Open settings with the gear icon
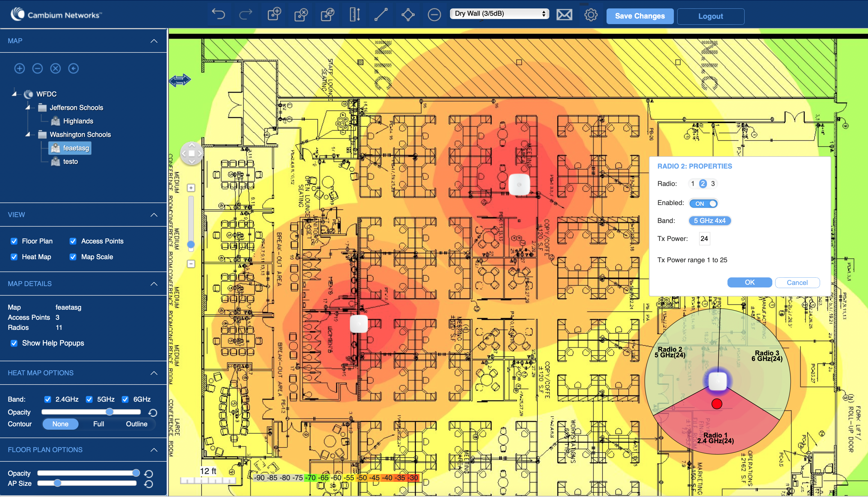This screenshot has height=497, width=868. pyautogui.click(x=591, y=15)
